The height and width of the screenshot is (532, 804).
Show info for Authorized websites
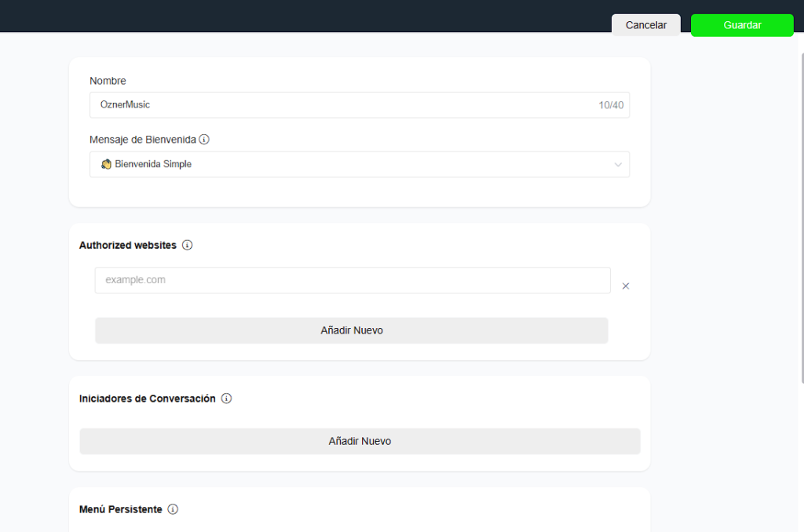187,245
